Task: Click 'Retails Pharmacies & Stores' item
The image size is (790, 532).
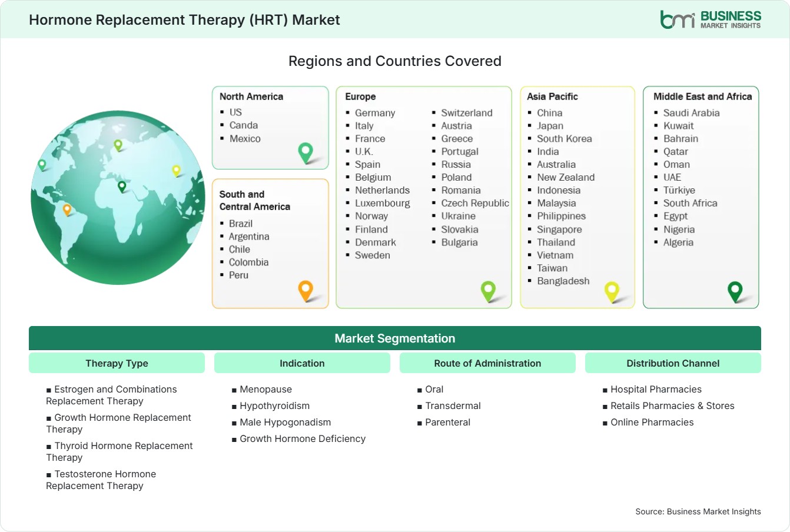Action: (672, 406)
